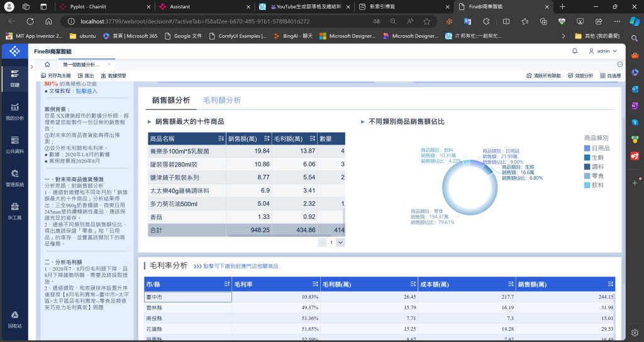
Task: Click 合計 total row in sales table
Action: (x=247, y=230)
